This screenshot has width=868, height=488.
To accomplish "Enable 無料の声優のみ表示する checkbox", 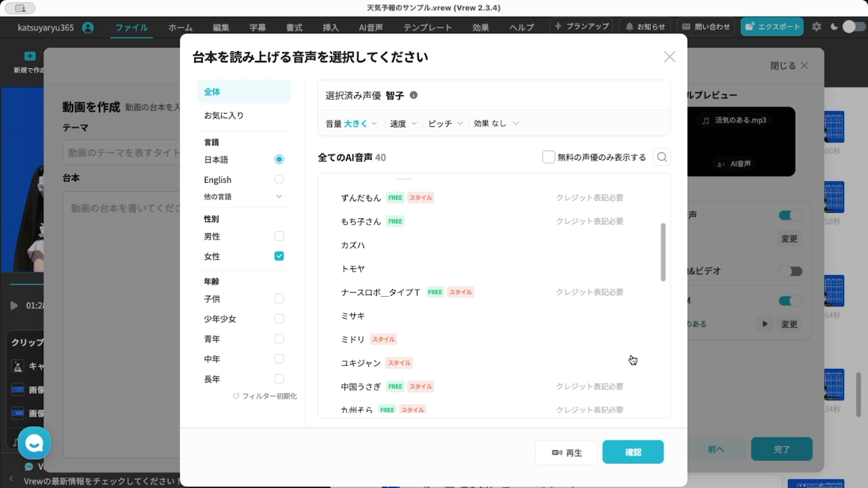I will pos(549,157).
